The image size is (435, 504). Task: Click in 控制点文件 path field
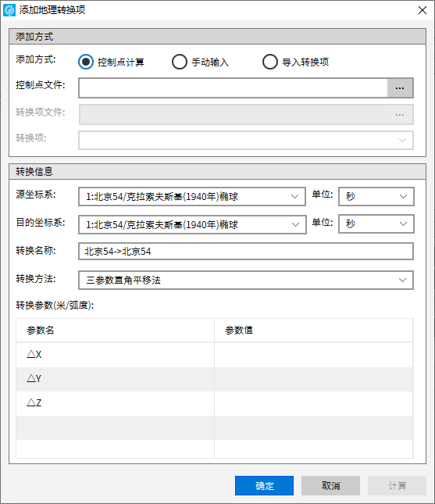[234, 88]
